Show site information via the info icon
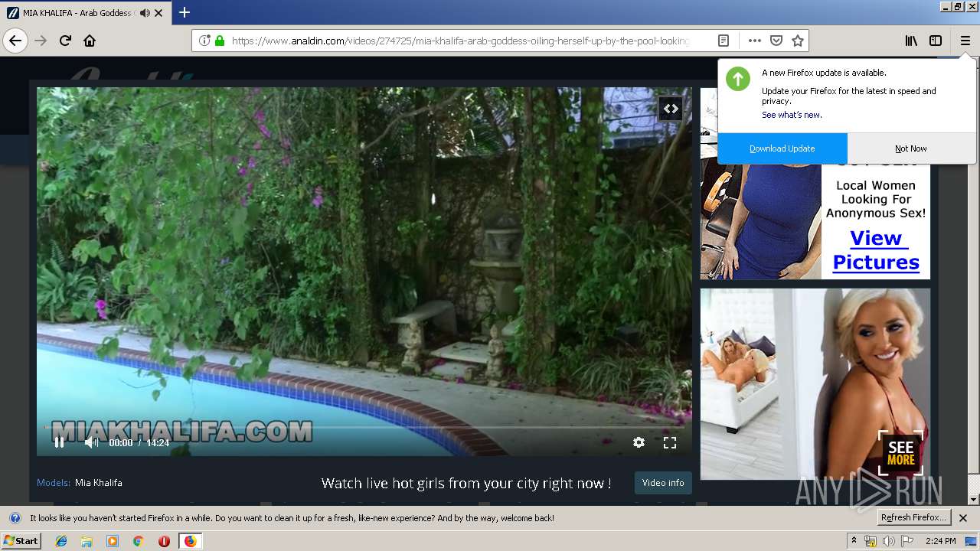This screenshot has width=980, height=551. click(204, 41)
